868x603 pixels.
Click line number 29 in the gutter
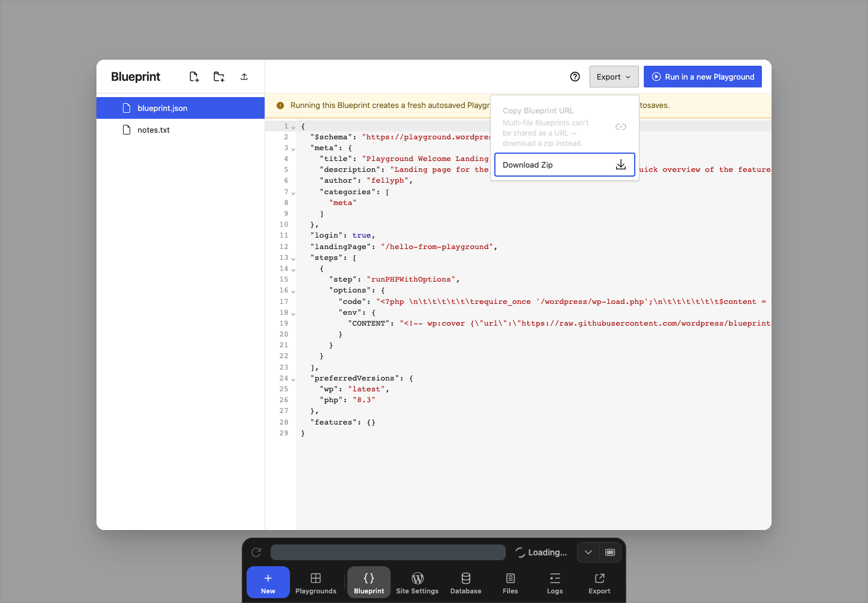[284, 433]
